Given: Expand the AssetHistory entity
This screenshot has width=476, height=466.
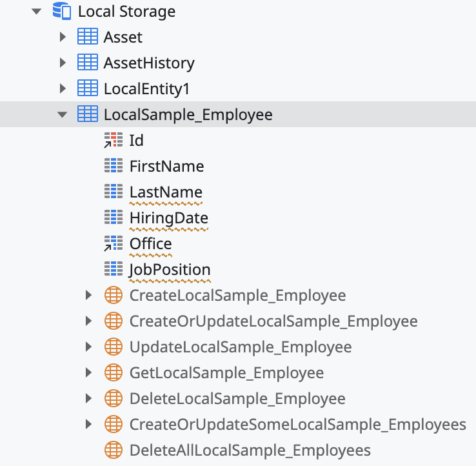Looking at the screenshot, I should [x=63, y=63].
